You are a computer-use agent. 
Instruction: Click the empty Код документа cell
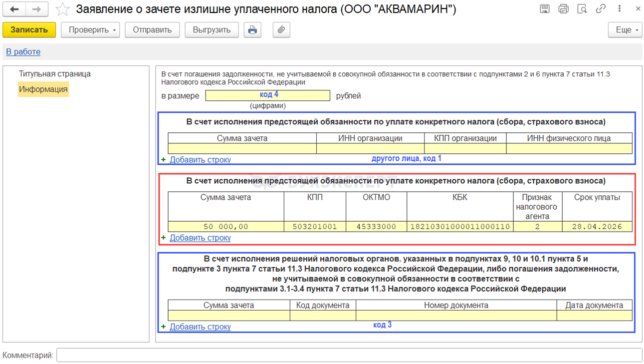tap(323, 315)
